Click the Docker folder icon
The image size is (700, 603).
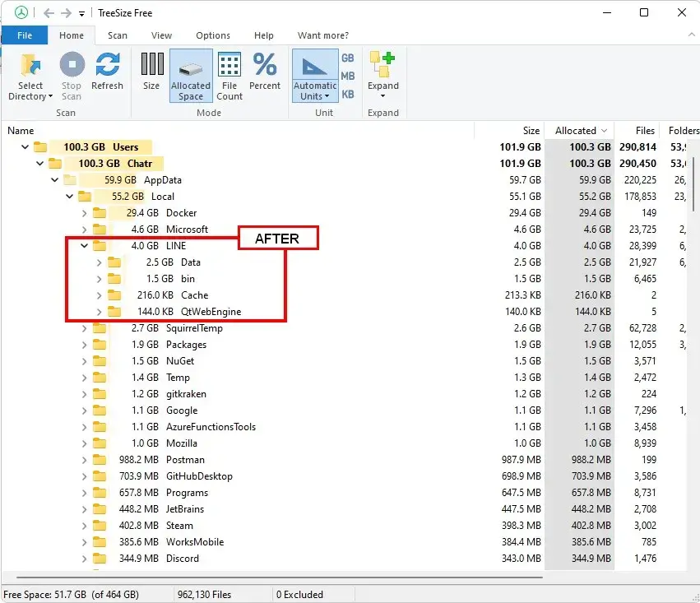(x=100, y=212)
